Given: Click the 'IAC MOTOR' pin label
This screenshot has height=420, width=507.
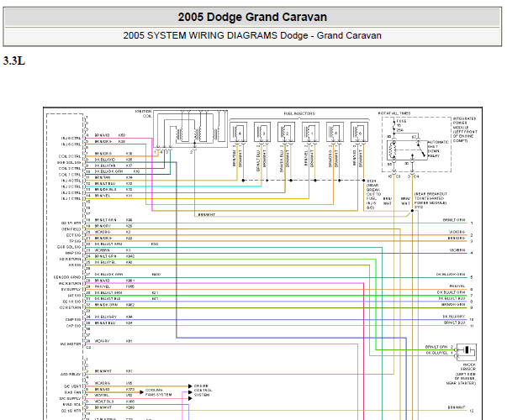Looking at the screenshot, I should click(x=71, y=344).
